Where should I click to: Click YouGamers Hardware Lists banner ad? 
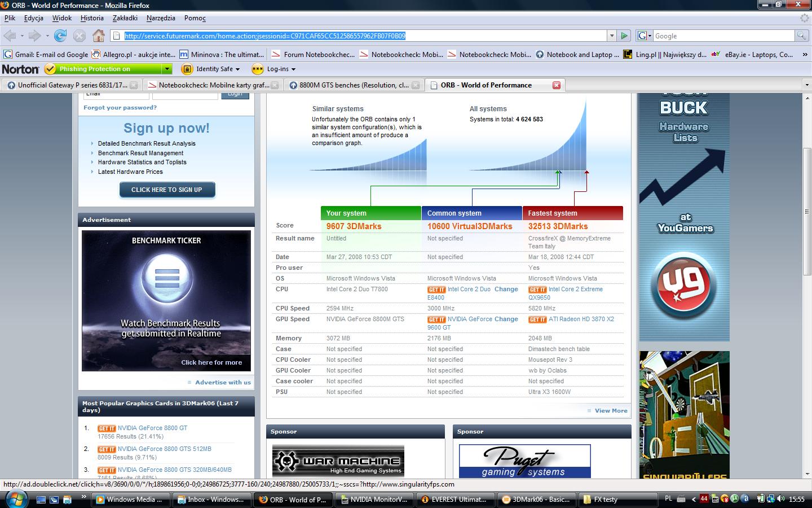(685, 217)
